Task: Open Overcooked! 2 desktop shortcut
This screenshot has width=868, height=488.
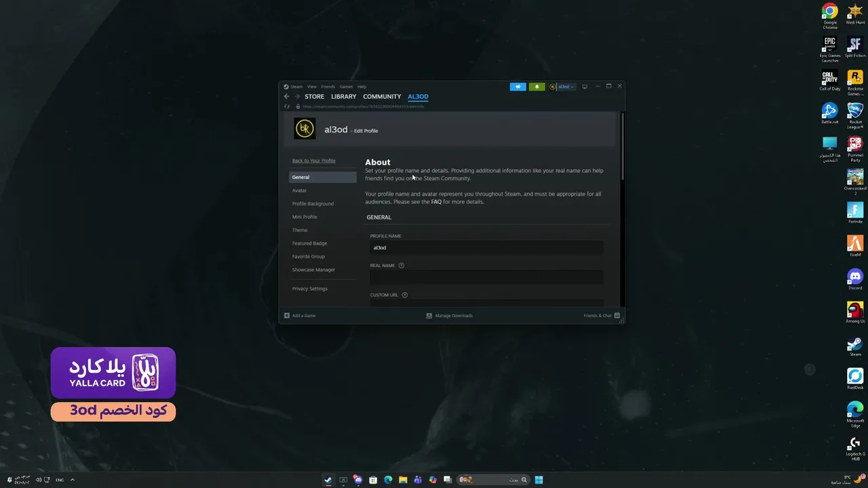Action: coord(855,182)
